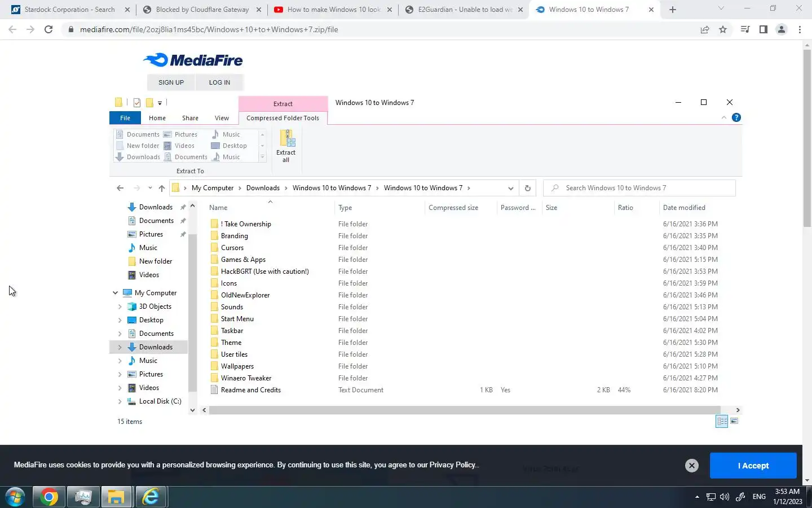Expand the 3D Objects tree node
The height and width of the screenshot is (508, 812).
point(120,306)
